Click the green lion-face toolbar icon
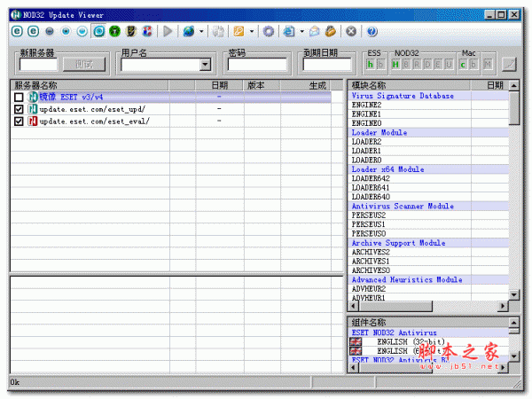This screenshot has height=399, width=532. 115,32
